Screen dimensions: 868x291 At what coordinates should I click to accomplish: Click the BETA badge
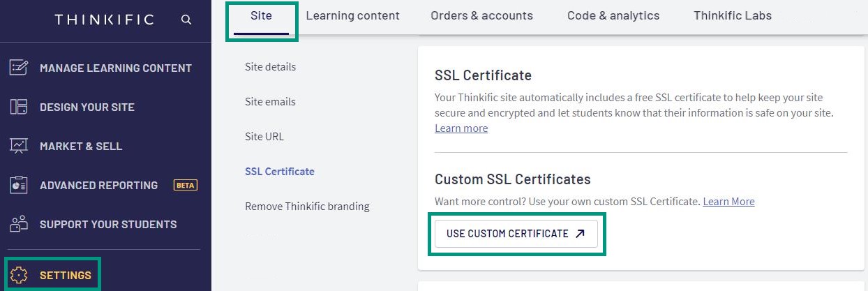click(186, 185)
